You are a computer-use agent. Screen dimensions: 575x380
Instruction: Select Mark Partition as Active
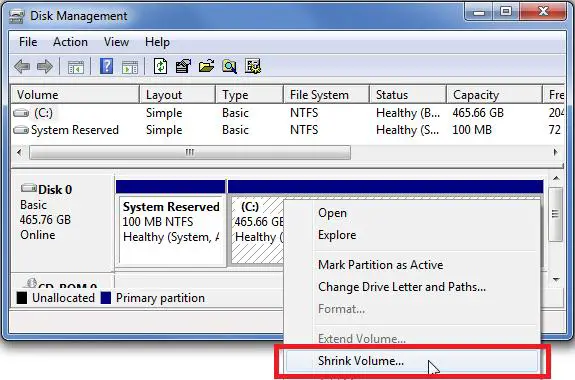click(x=412, y=265)
